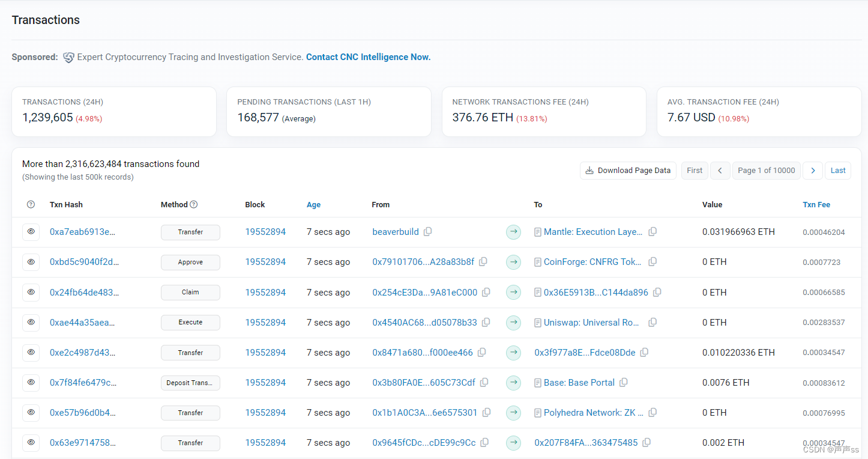Show details preview for 0x7f84fe6479c row

point(31,382)
